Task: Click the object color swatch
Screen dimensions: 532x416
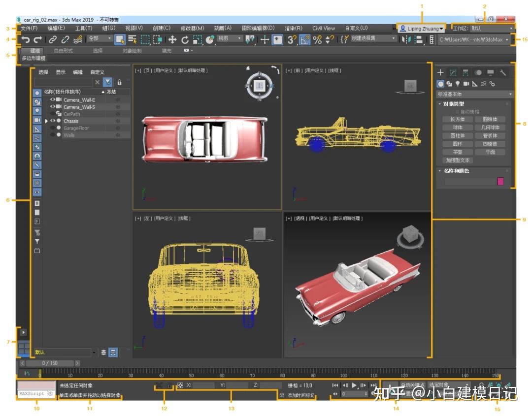Action: tap(501, 182)
